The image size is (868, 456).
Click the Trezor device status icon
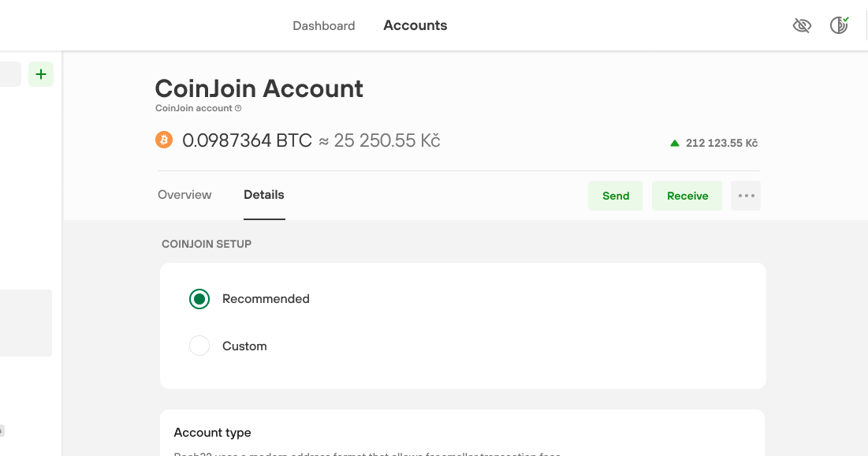pyautogui.click(x=838, y=25)
